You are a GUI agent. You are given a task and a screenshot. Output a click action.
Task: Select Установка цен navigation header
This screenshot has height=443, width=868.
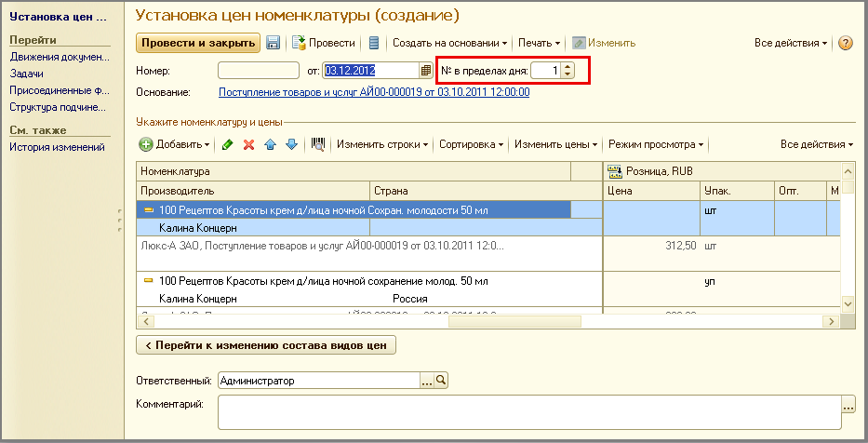tap(58, 17)
